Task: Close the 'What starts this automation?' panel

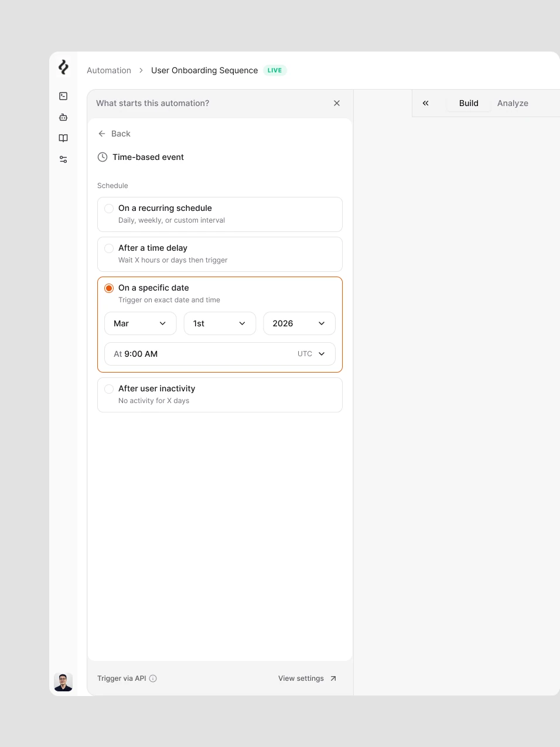Action: click(x=337, y=103)
